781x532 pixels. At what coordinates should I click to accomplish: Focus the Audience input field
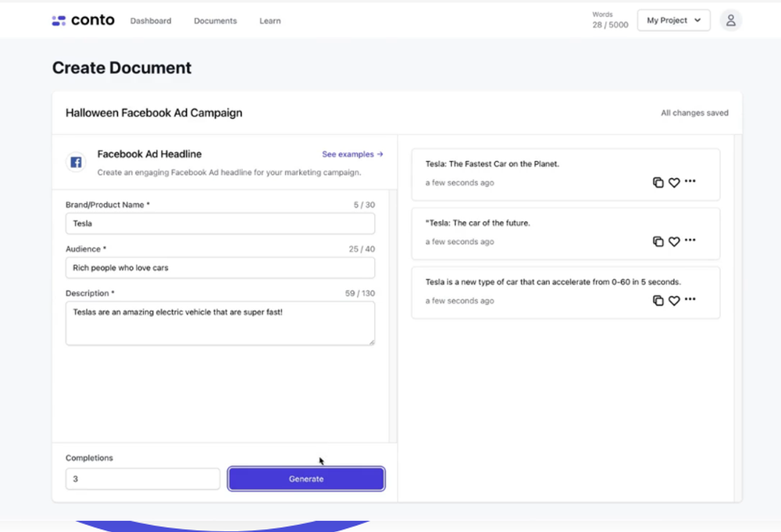[x=220, y=268]
